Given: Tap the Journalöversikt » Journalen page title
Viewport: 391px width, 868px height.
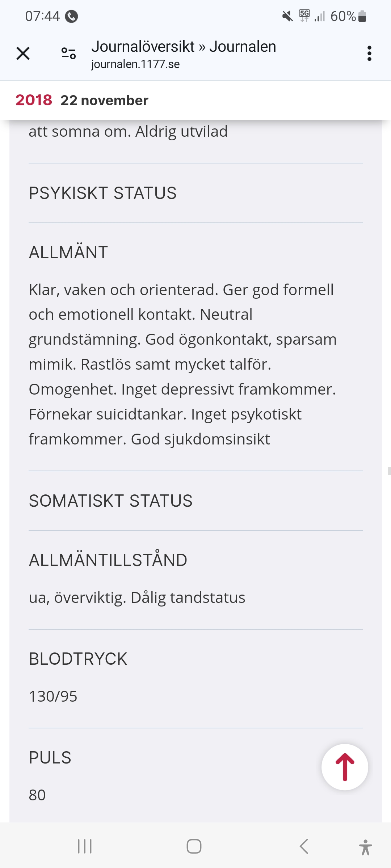Looking at the screenshot, I should 184,47.
